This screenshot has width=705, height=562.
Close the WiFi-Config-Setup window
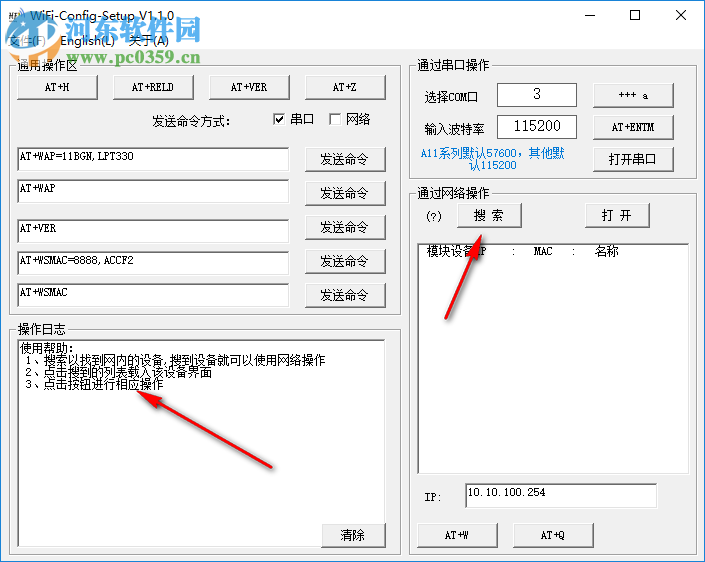click(x=681, y=15)
